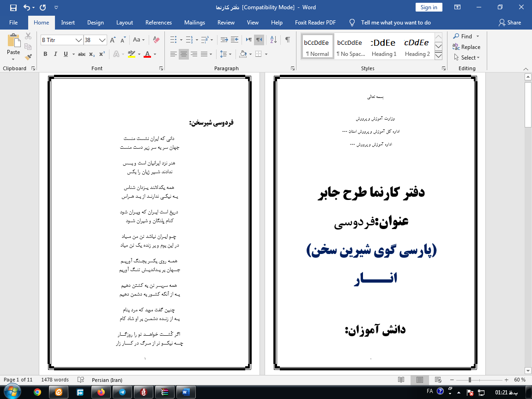The width and height of the screenshot is (532, 399).
Task: Open the font name dropdown
Action: pyautogui.click(x=78, y=40)
